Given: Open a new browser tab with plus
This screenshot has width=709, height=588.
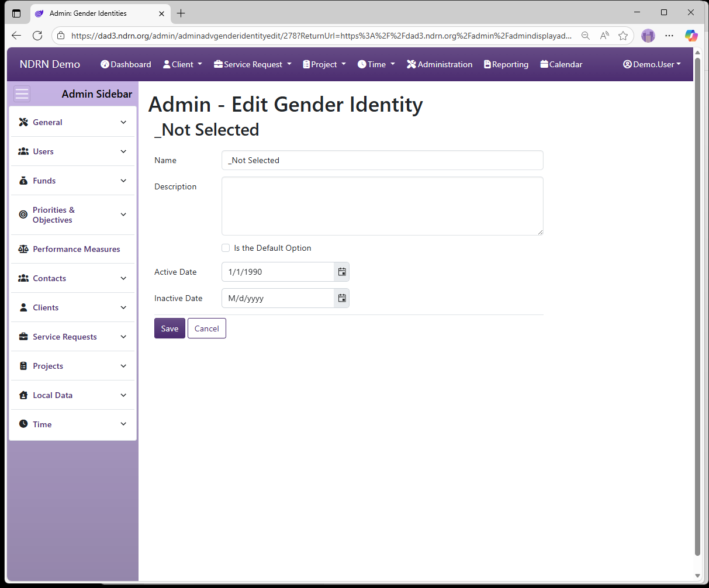Looking at the screenshot, I should coord(181,13).
